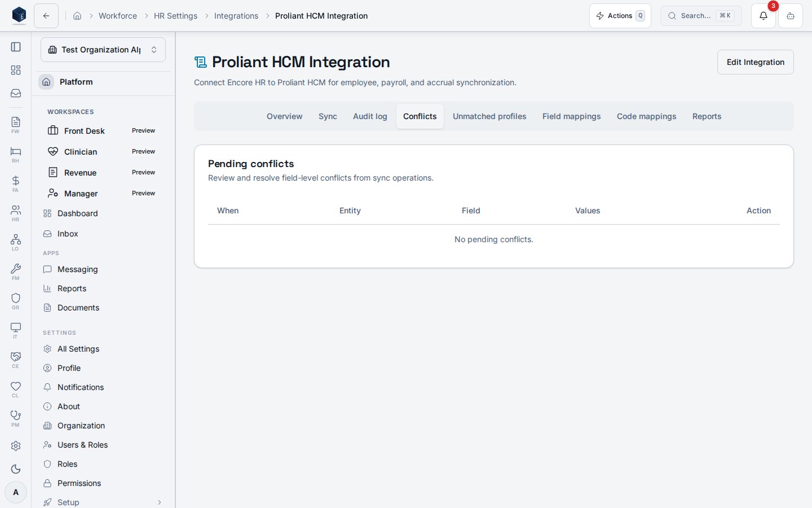The width and height of the screenshot is (812, 508).
Task: Open the Unmatched profiles tab
Action: (x=489, y=116)
